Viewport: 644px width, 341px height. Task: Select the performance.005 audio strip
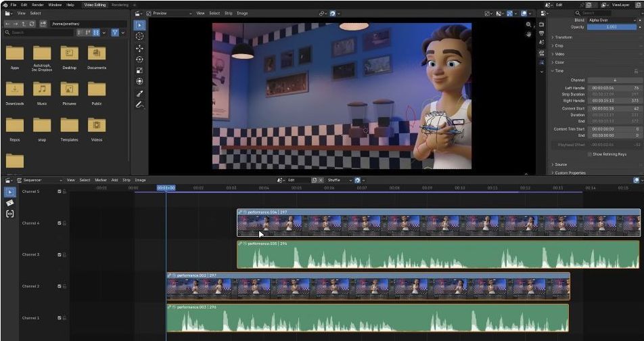(x=406, y=257)
